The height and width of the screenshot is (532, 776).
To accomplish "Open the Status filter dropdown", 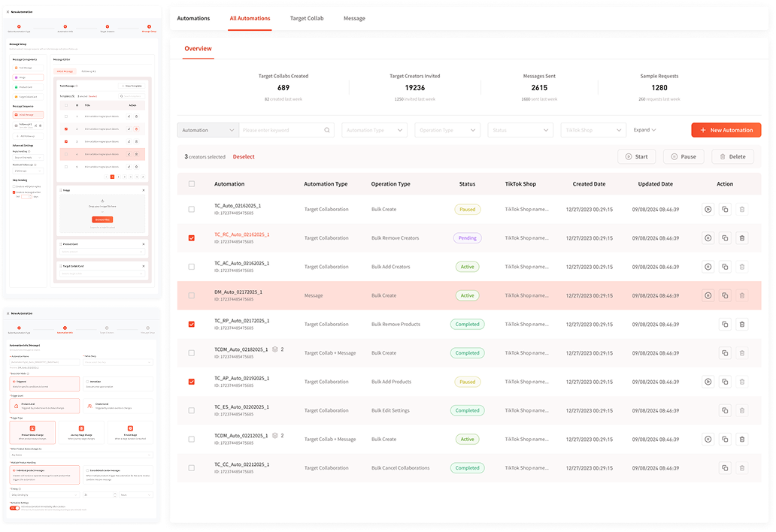I will [x=520, y=130].
